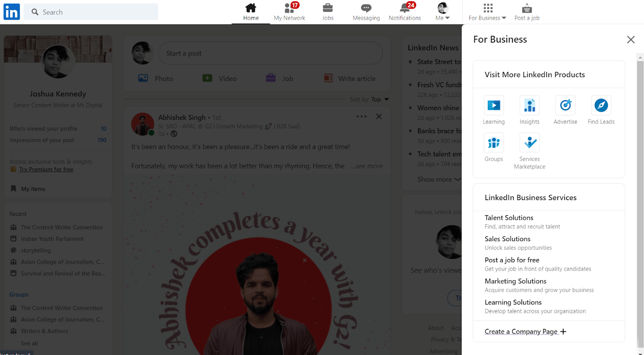
Task: View who's viewed your profile
Action: [58, 129]
